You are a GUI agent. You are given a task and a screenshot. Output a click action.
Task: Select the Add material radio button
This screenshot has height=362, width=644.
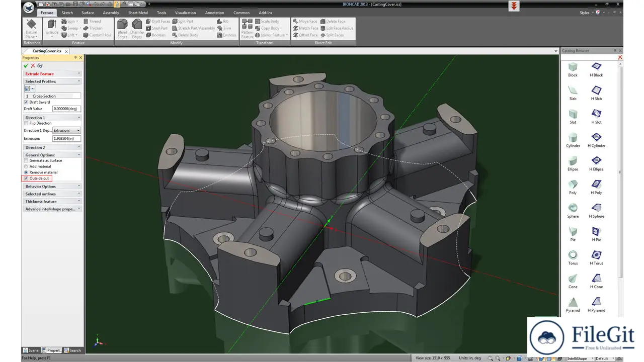(26, 166)
